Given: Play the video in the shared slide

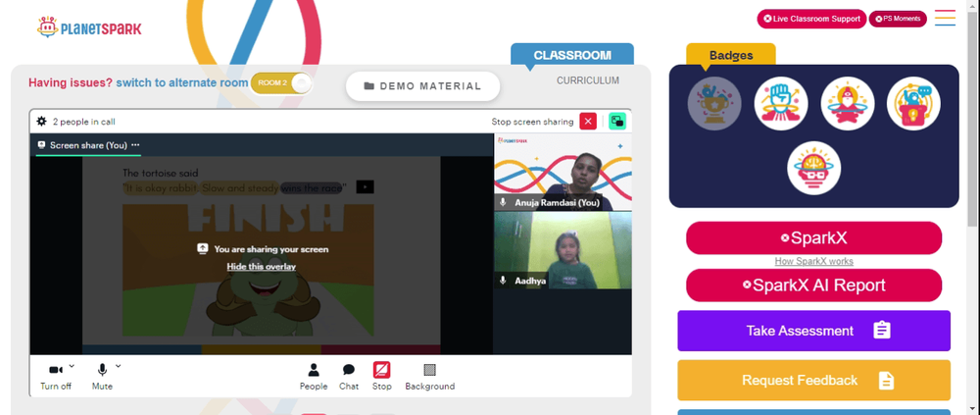Looking at the screenshot, I should [365, 186].
